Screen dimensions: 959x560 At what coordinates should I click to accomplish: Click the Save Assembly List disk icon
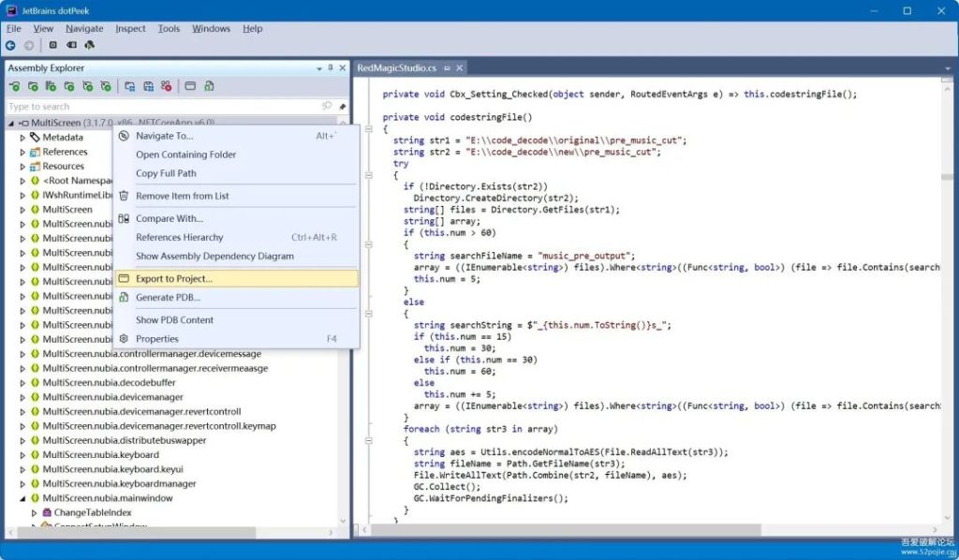pyautogui.click(x=148, y=86)
